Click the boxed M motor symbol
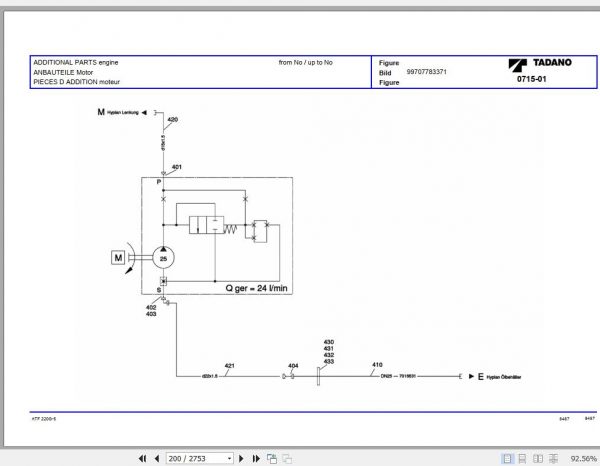The image size is (600, 466). [118, 257]
